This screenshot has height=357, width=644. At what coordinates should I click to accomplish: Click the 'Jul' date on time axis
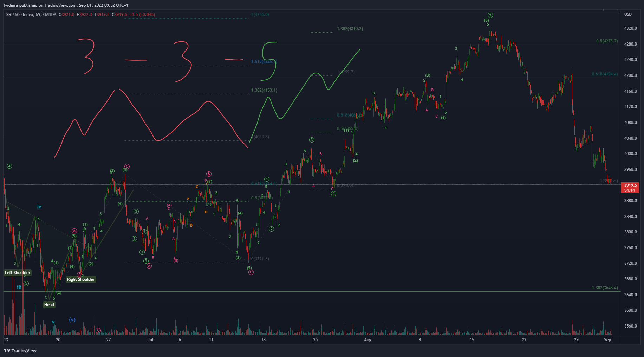coord(150,340)
